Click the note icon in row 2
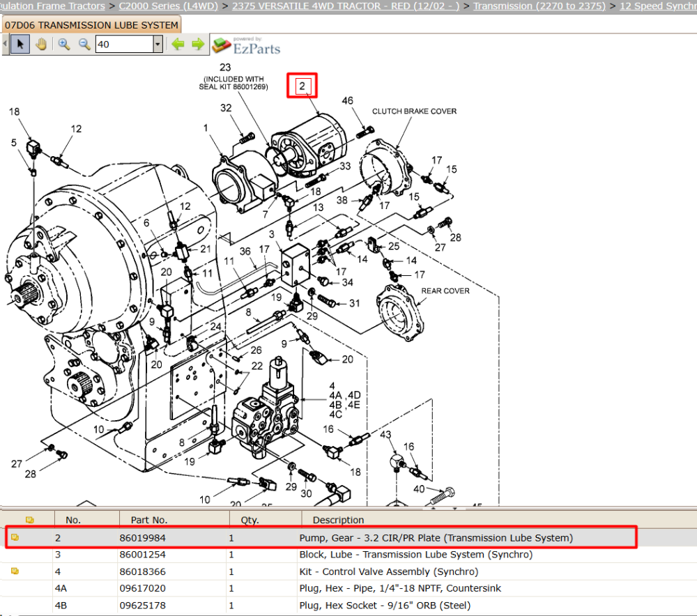The height and width of the screenshot is (616, 697). click(x=15, y=537)
